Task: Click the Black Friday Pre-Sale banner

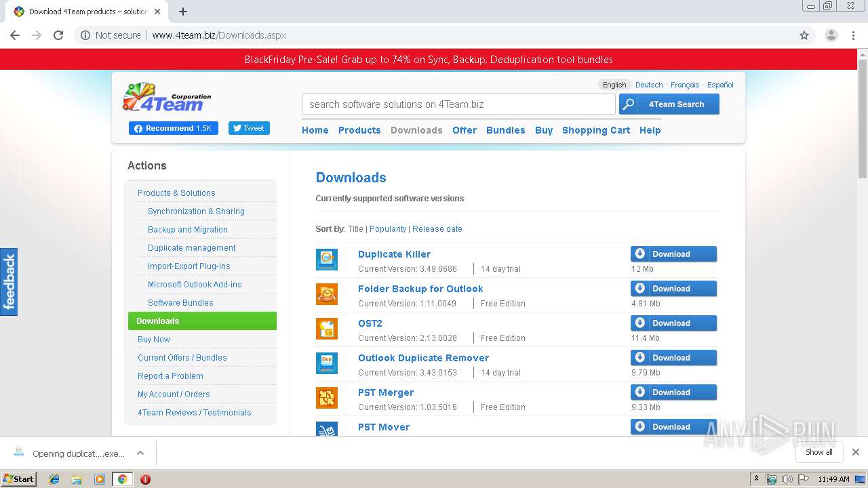Action: [x=429, y=60]
